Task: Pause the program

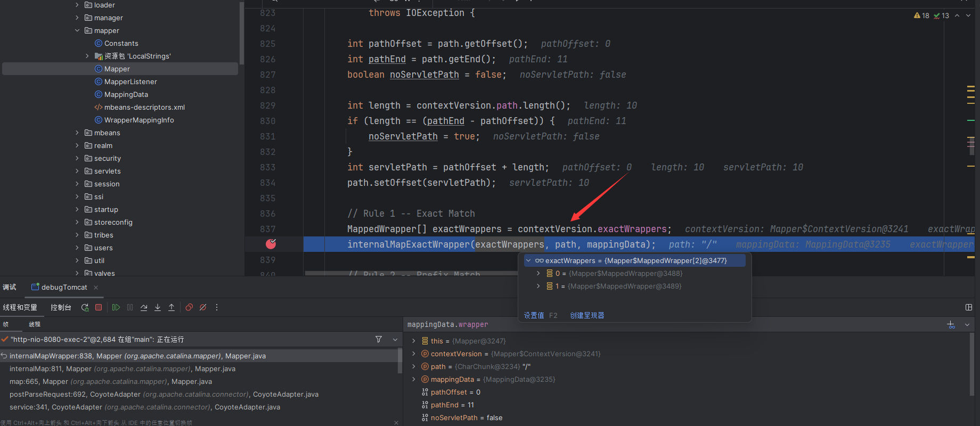Action: pos(130,307)
